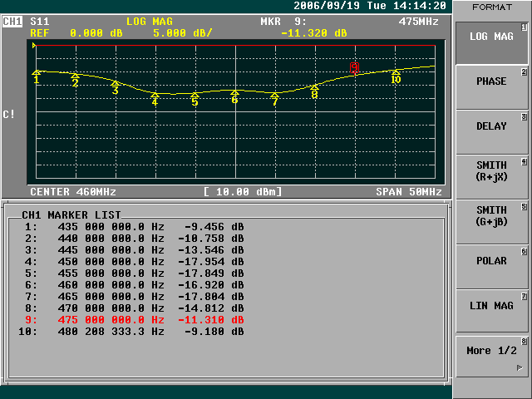Select SMITH (G+jB) chart format
The height and width of the screenshot is (399, 532).
(x=491, y=216)
